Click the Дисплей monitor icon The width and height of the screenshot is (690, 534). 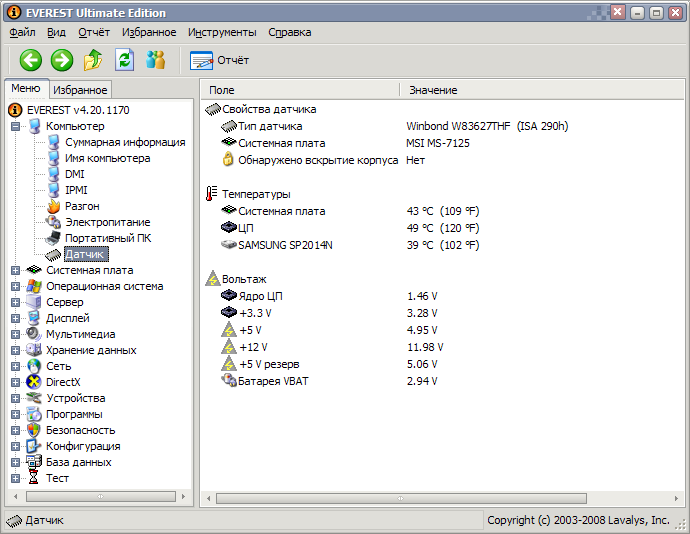click(34, 318)
